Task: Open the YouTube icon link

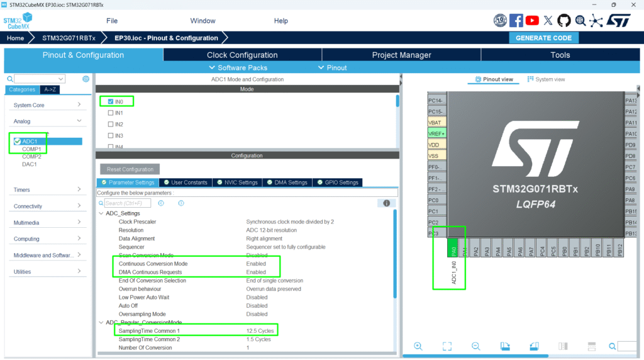Action: (532, 21)
